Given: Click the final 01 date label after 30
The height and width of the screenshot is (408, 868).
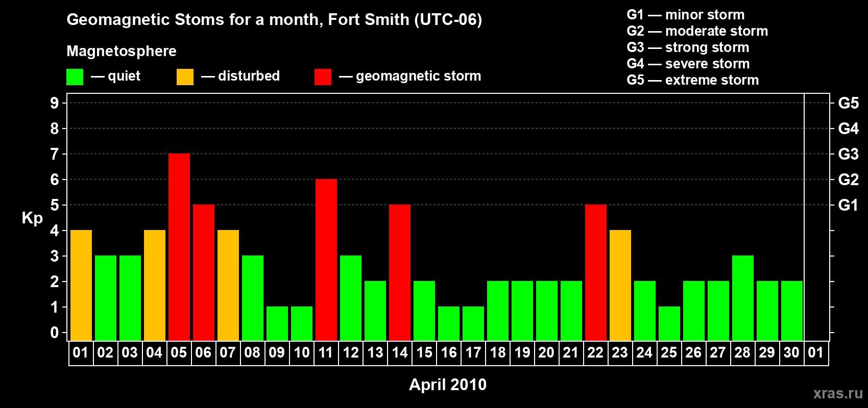Looking at the screenshot, I should (x=816, y=353).
